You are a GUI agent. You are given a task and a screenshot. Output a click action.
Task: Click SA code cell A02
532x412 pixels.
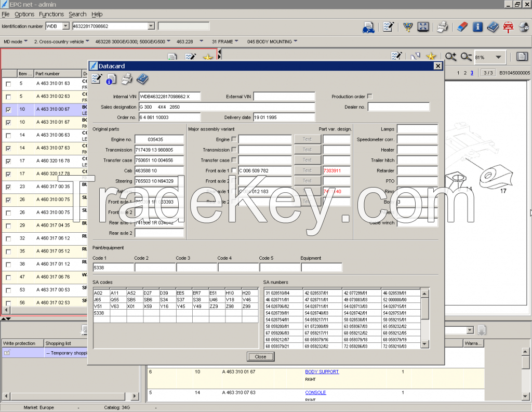(x=101, y=293)
